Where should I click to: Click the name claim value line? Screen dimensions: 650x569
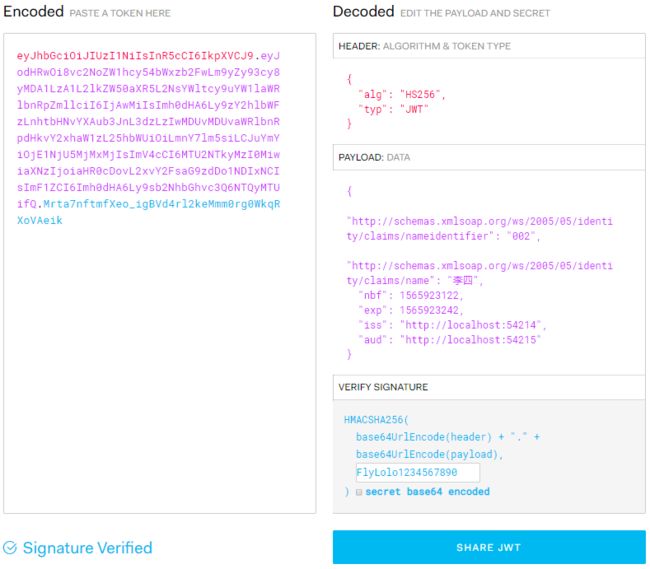coord(415,281)
